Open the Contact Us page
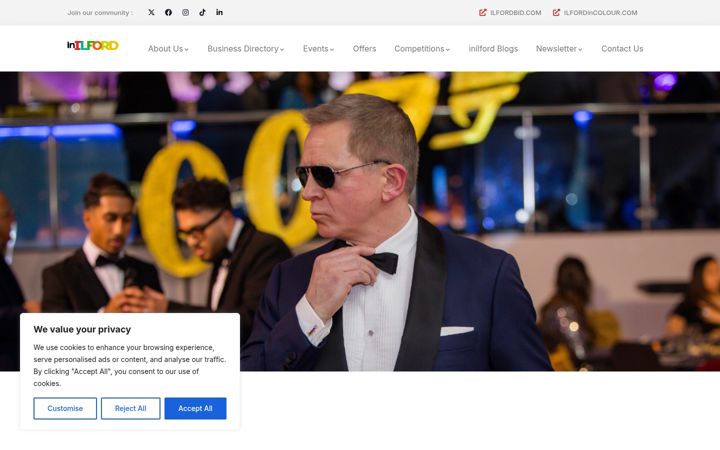This screenshot has height=450, width=720. pyautogui.click(x=622, y=49)
